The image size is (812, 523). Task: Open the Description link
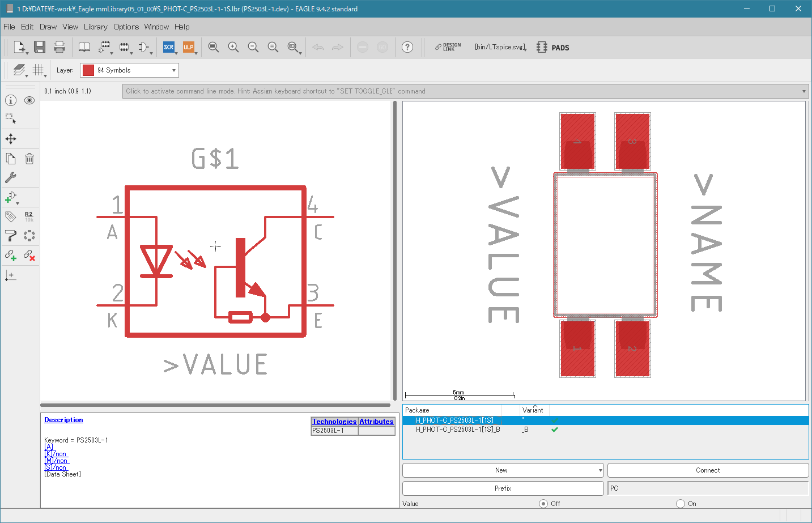[x=63, y=420]
